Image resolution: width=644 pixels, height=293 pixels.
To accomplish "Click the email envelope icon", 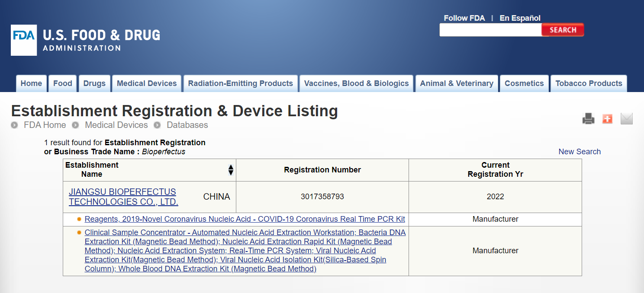I will [626, 119].
